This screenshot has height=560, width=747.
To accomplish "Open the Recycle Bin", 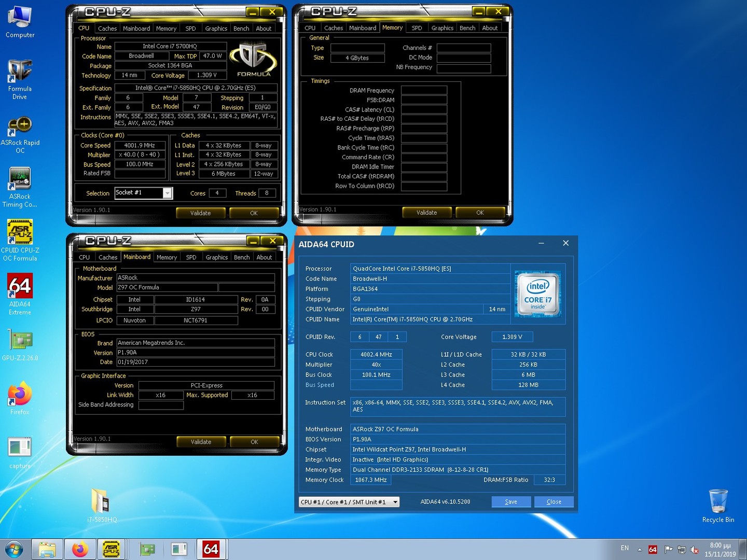I will 718,506.
